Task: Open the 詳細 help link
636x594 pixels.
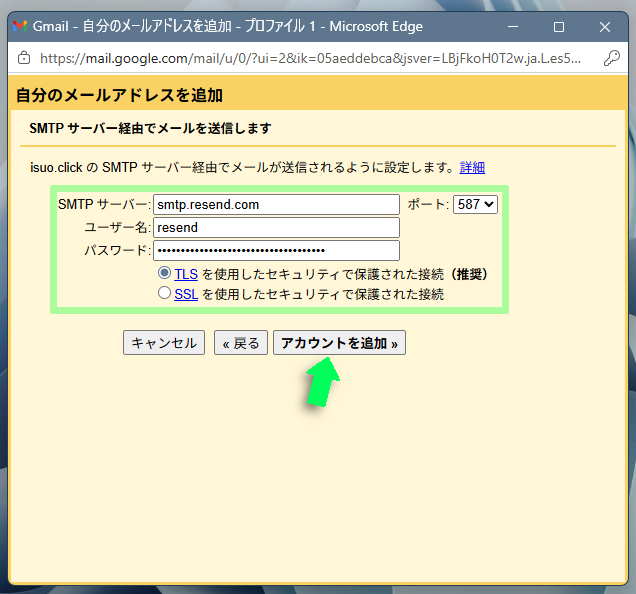Action: click(472, 167)
